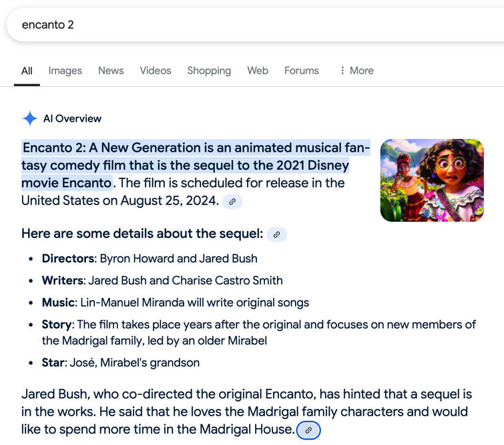Click the 'Music: Lin-Manuel Miranda' bullet line

coord(176,303)
